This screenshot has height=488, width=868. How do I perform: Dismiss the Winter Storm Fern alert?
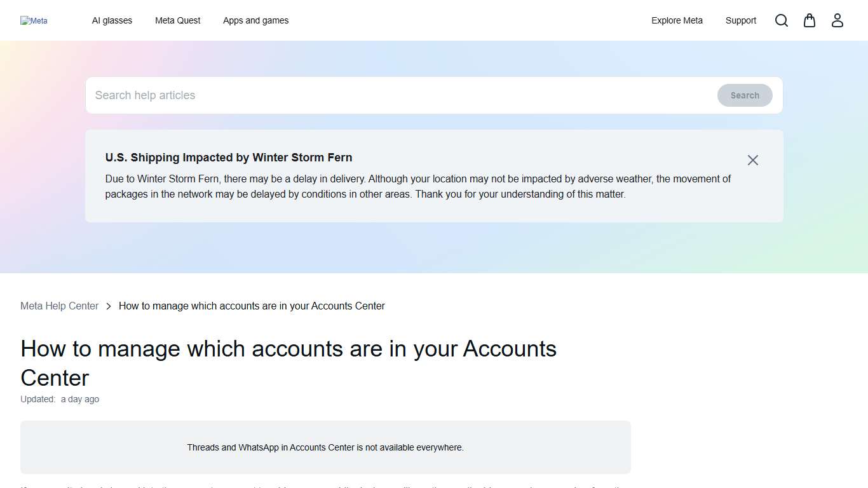coord(752,160)
